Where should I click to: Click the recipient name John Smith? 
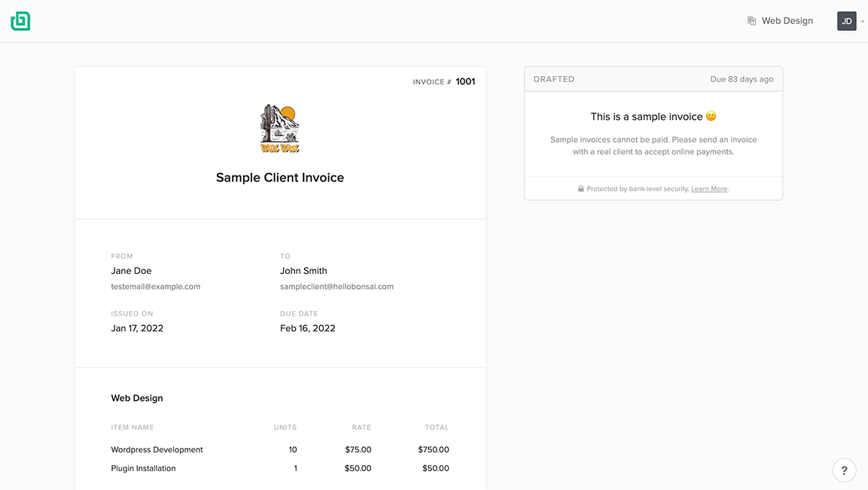(303, 271)
